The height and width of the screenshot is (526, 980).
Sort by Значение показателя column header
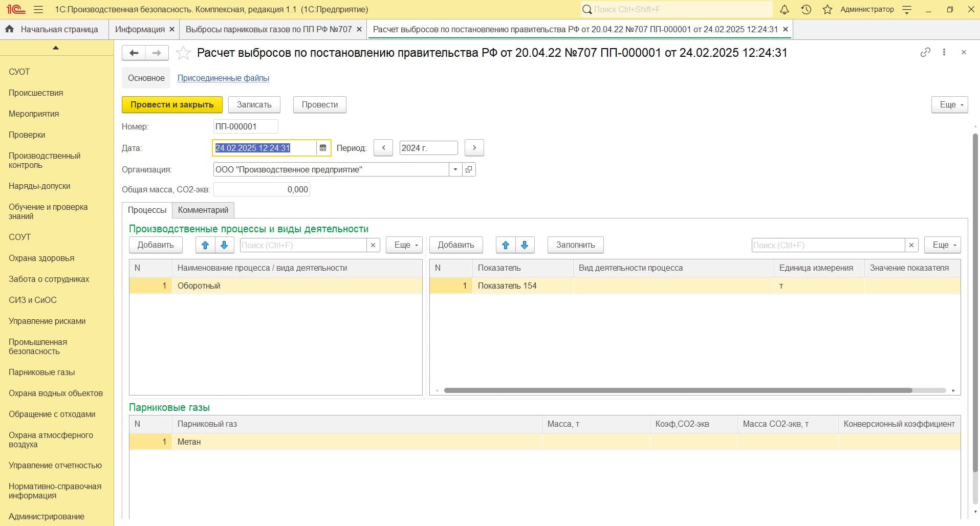(912, 268)
